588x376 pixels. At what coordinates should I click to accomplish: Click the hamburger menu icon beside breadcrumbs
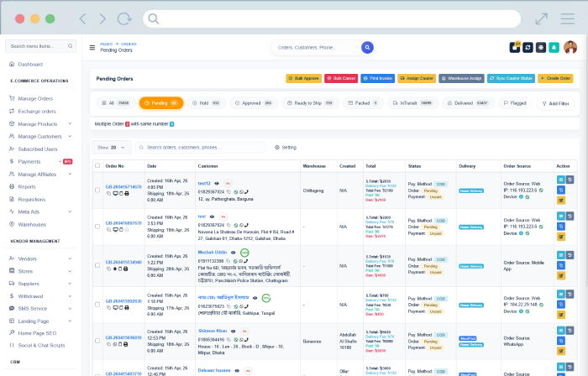point(92,48)
